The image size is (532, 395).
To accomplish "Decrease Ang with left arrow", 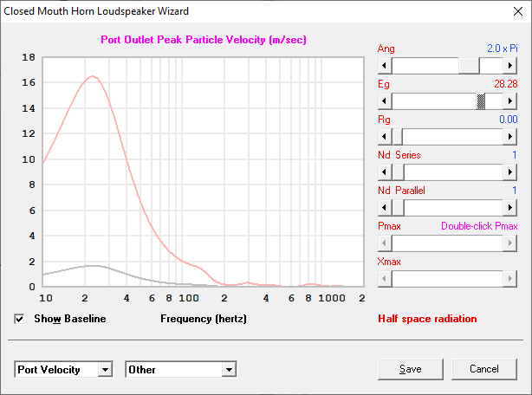I will tap(385, 66).
